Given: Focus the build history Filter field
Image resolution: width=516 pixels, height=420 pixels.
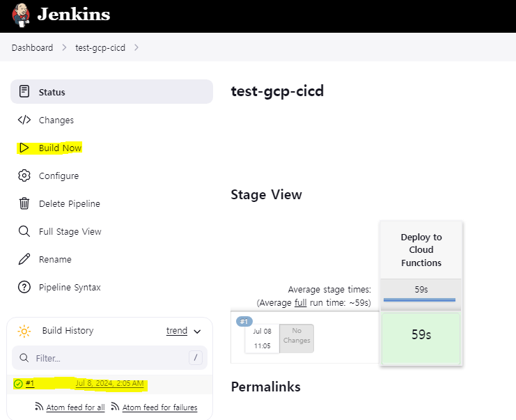Looking at the screenshot, I should (x=109, y=358).
